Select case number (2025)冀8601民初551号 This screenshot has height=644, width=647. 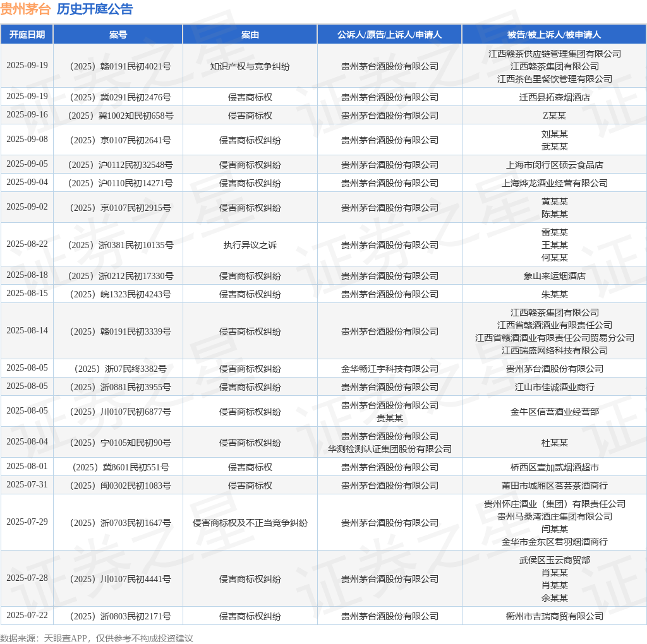(x=121, y=468)
